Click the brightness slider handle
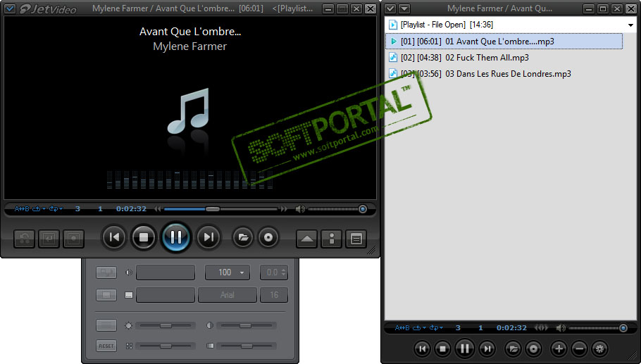Screen dimensions: 641x364 pyautogui.click(x=166, y=325)
